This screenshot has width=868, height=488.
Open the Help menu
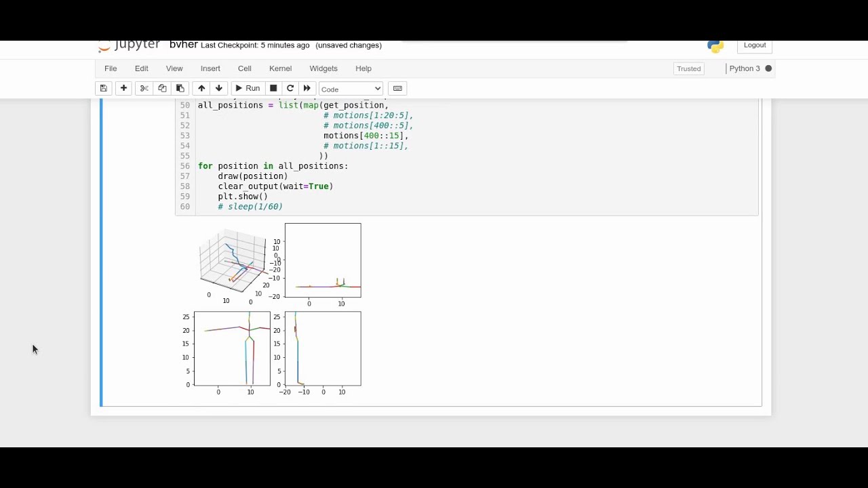click(363, 68)
